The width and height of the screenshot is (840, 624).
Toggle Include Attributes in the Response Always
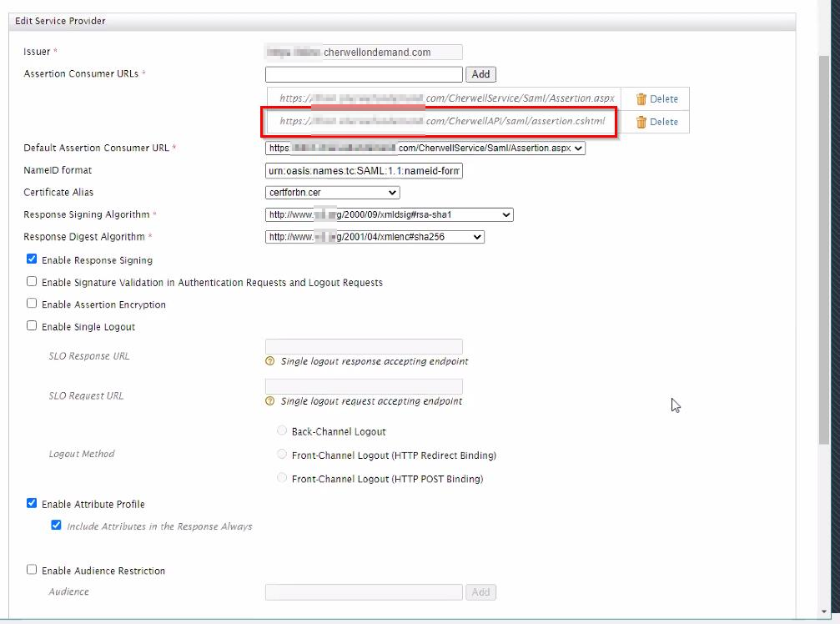56,526
